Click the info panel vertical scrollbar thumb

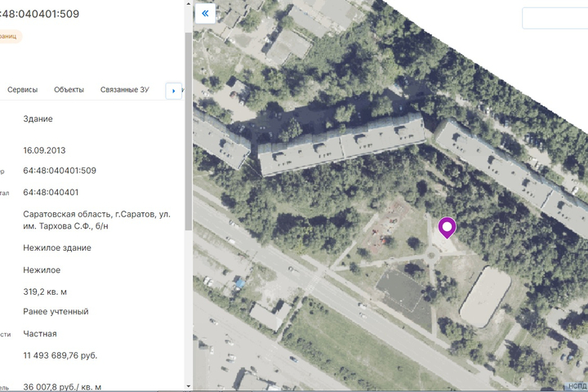click(x=189, y=131)
